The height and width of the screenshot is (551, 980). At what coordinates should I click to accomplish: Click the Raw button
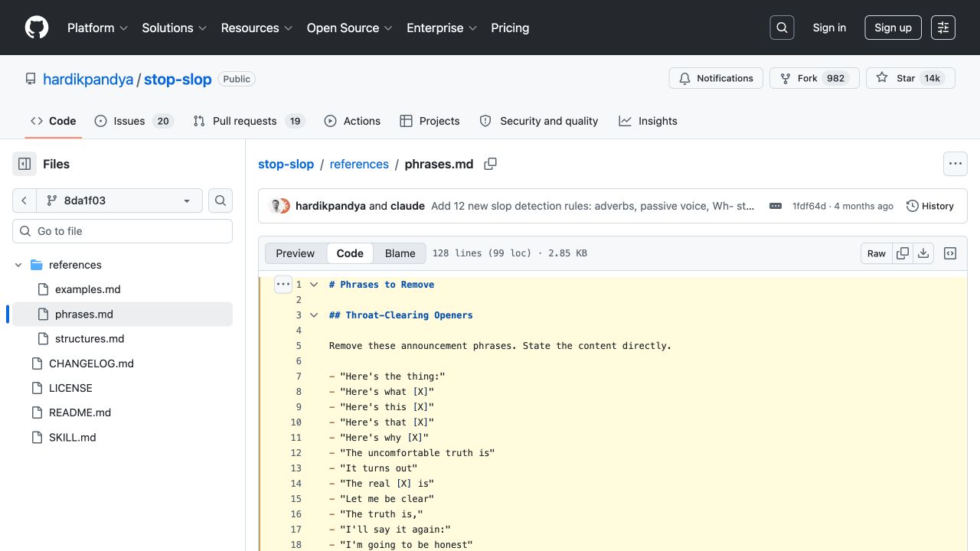[x=877, y=253]
